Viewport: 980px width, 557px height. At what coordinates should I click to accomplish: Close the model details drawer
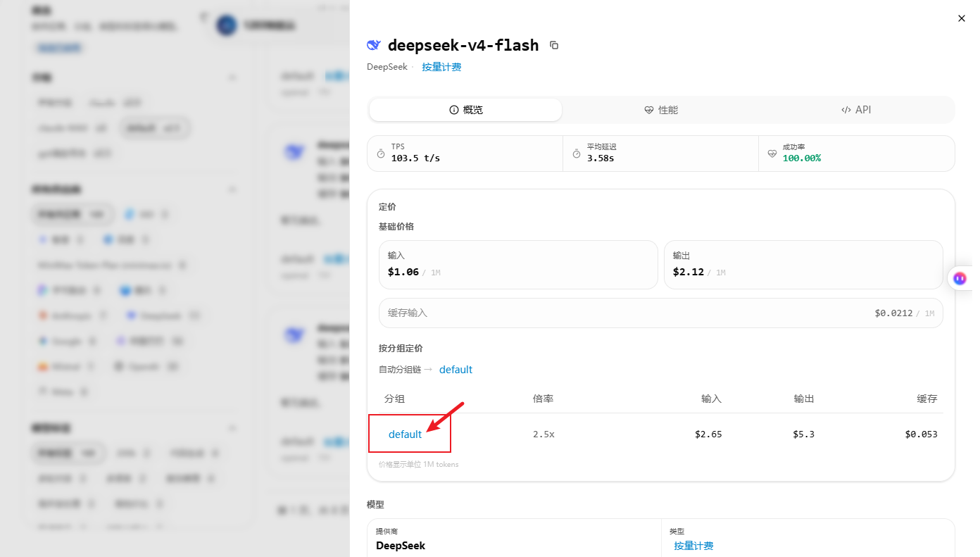(962, 18)
